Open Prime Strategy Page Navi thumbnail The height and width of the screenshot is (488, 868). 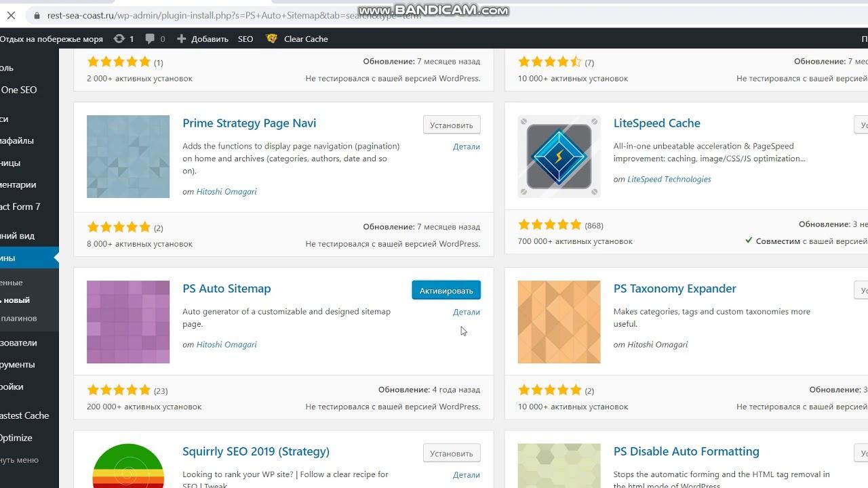(x=128, y=157)
